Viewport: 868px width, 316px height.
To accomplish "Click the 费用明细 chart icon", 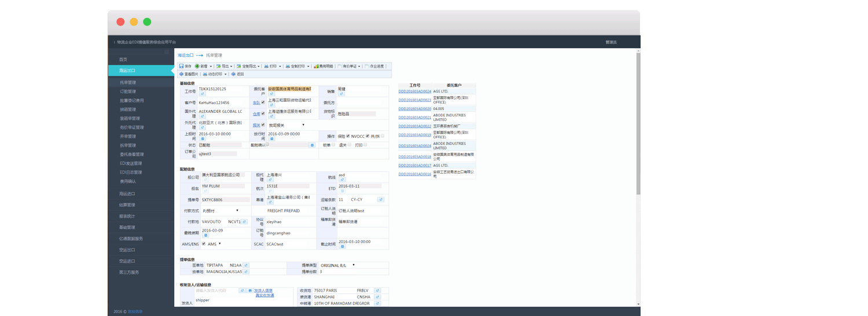I will pyautogui.click(x=317, y=67).
